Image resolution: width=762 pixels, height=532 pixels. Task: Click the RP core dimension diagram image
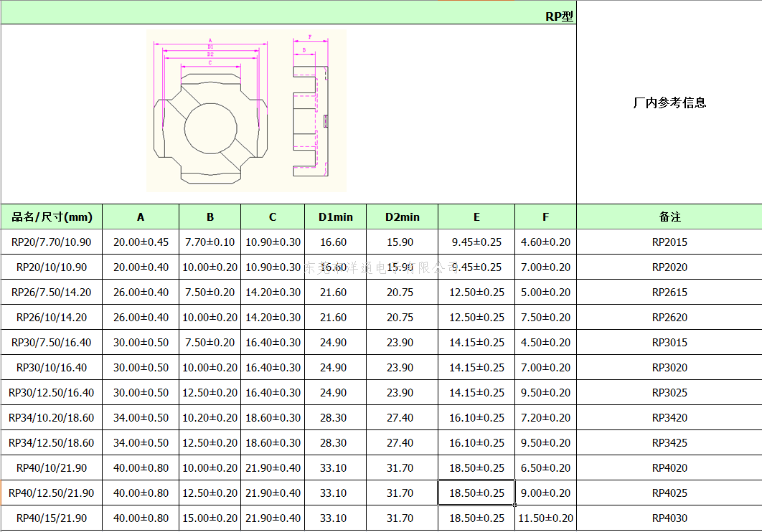tap(246, 111)
